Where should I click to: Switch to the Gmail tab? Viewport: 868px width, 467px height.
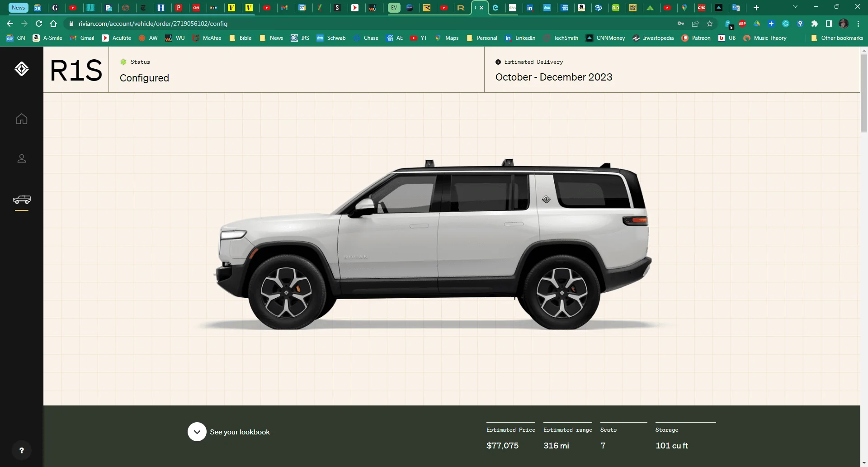pyautogui.click(x=284, y=8)
